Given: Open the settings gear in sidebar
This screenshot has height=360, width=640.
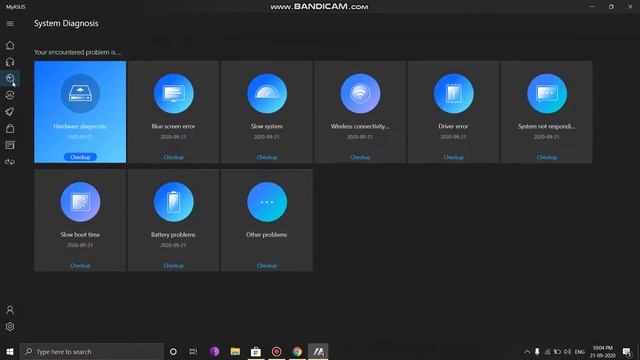Looking at the screenshot, I should tap(10, 327).
